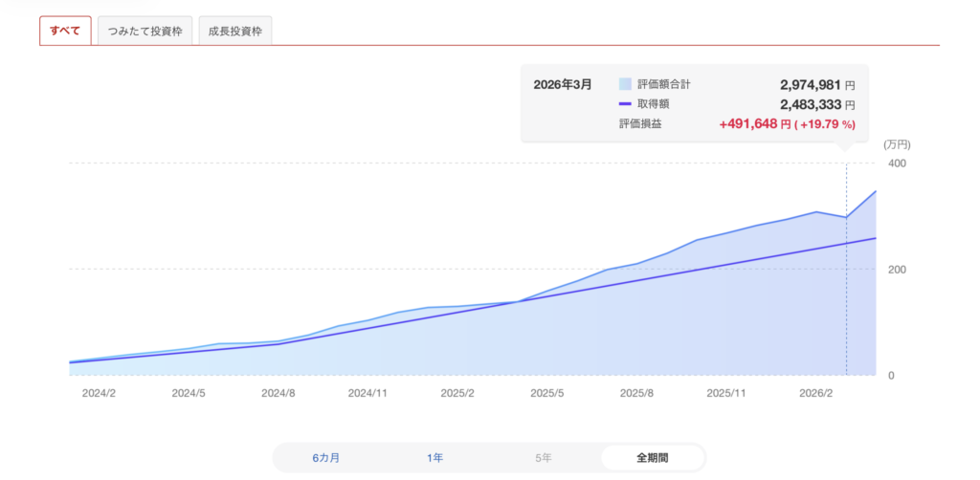980x480 pixels.
Task: Switch to つみたて投資枠 tab
Action: pyautogui.click(x=145, y=31)
